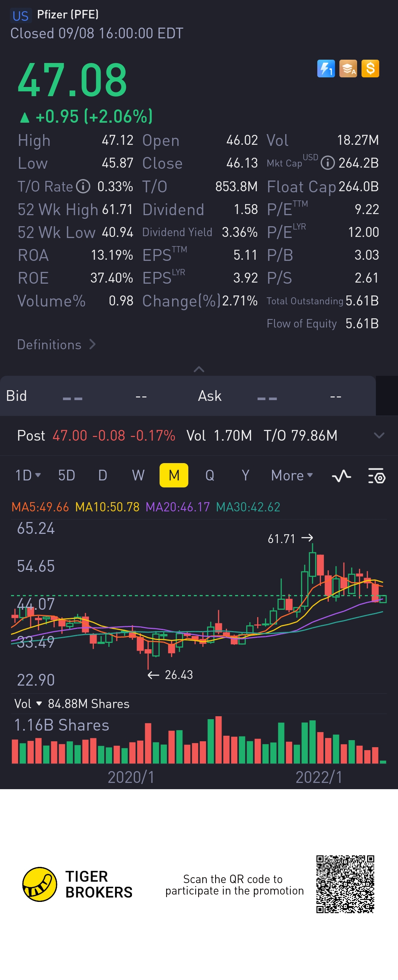Expand the post-market row chevron
398x980 pixels.
379,435
